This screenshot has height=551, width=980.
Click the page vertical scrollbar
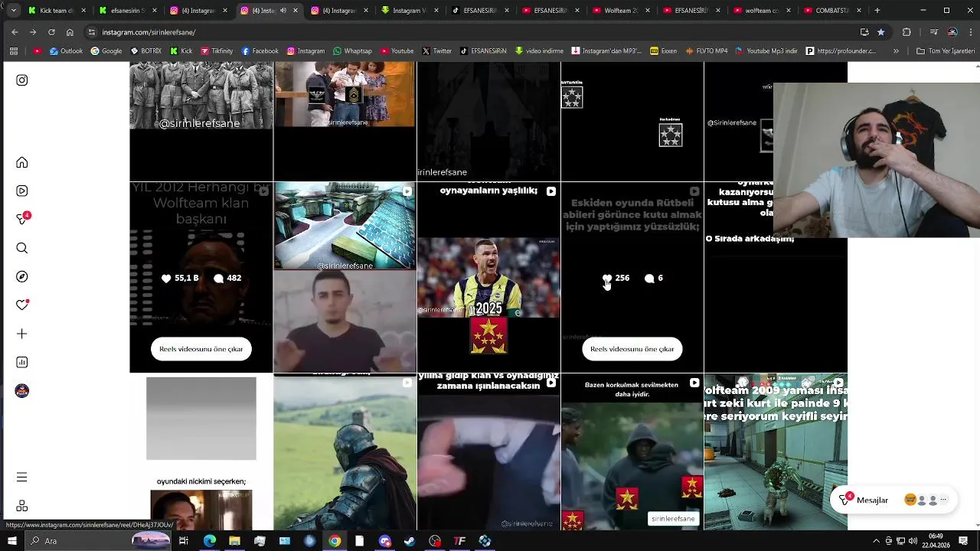tap(976, 295)
